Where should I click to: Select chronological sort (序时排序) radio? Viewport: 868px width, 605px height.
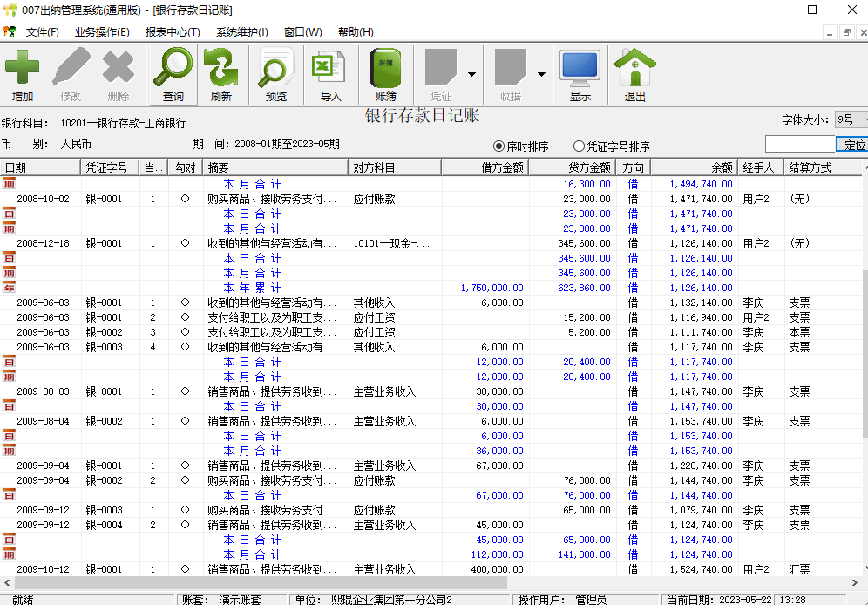point(498,146)
